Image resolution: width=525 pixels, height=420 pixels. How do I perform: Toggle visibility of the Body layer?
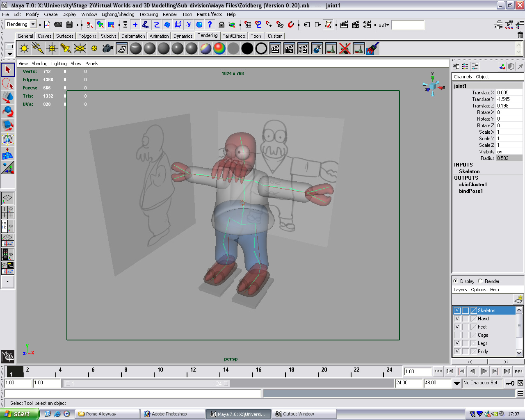click(x=457, y=352)
